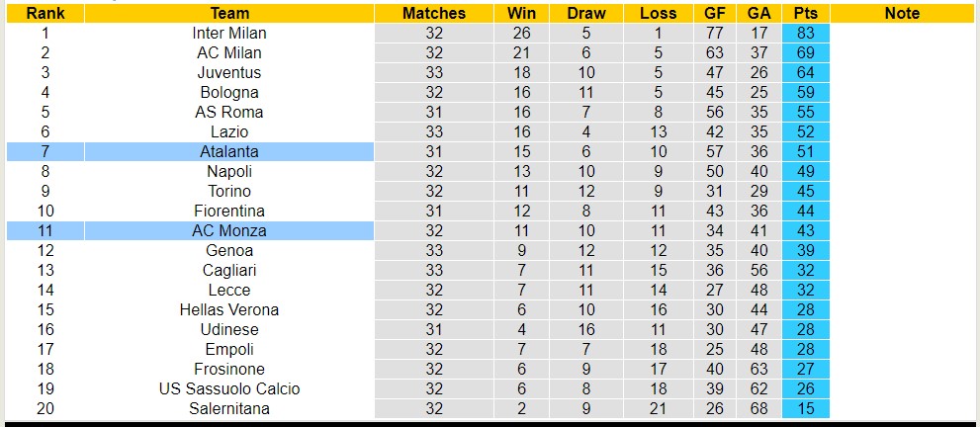The width and height of the screenshot is (980, 427).
Task: Open the Inter Milan team link
Action: 229,33
